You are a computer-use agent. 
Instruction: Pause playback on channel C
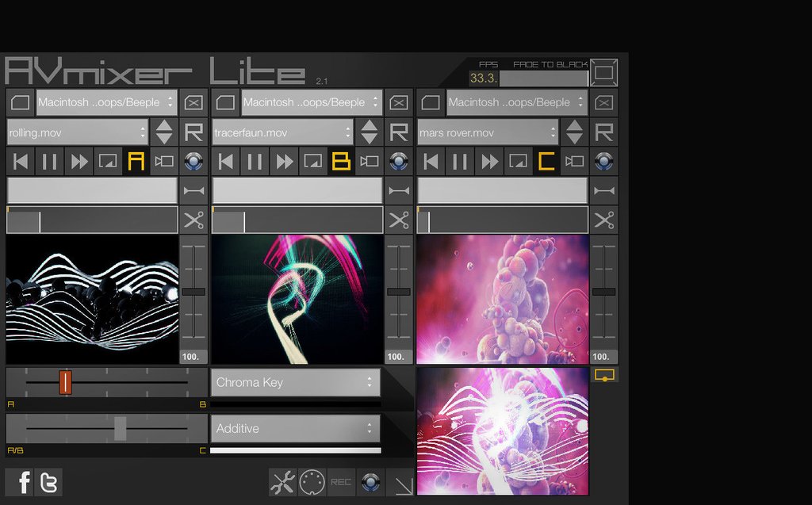[x=460, y=162]
